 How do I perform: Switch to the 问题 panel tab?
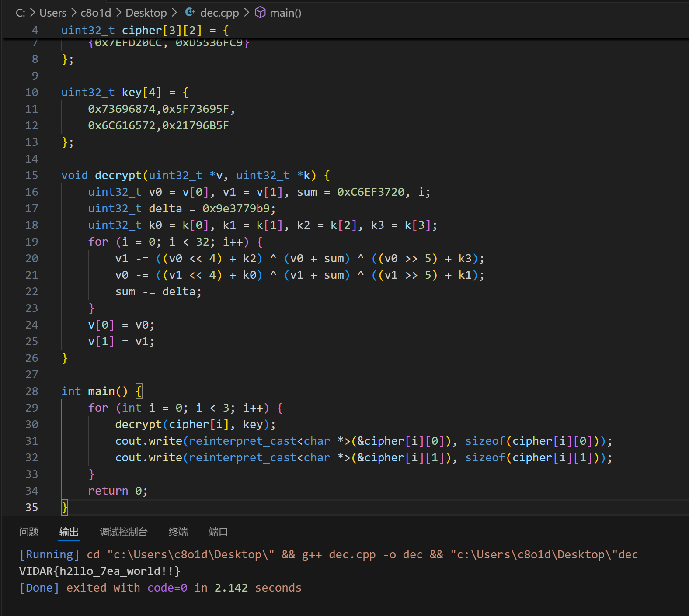(x=29, y=532)
